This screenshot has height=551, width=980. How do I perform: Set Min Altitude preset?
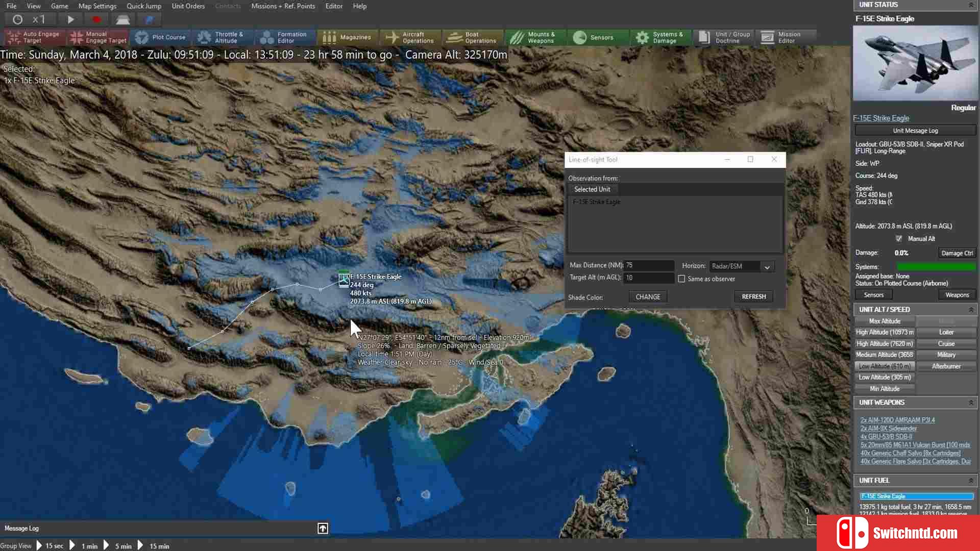coord(885,389)
